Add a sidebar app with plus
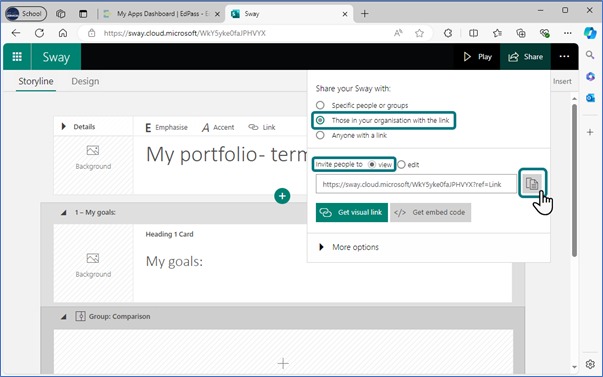This screenshot has height=377, width=603. 590,132
